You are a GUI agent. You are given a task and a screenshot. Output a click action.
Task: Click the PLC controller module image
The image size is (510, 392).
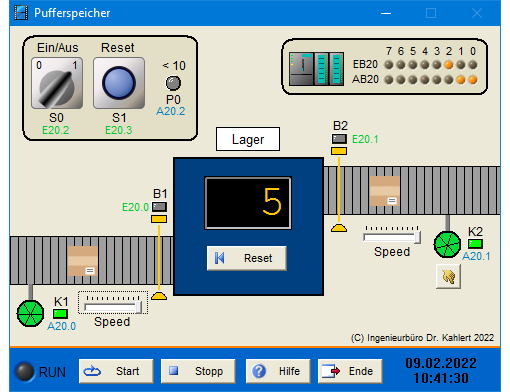point(316,69)
